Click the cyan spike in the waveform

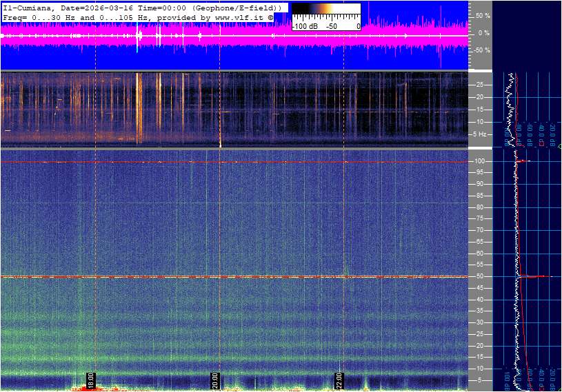click(137, 38)
